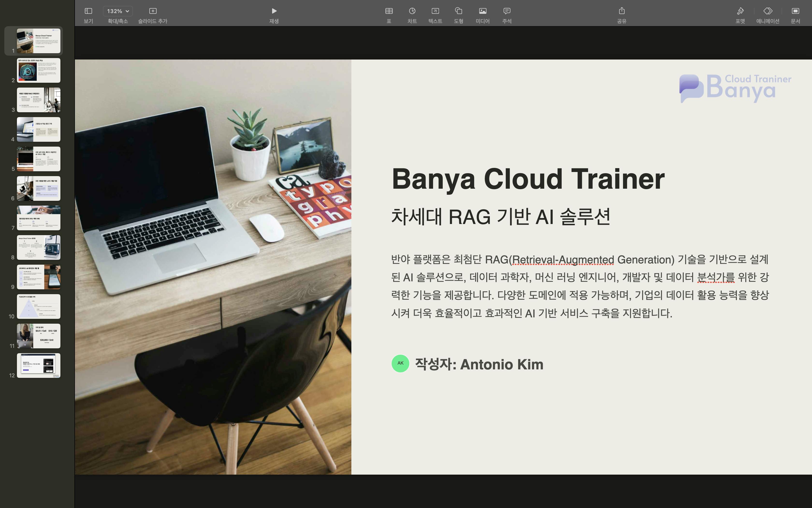Add a text box with 텍스트 icon

(x=435, y=11)
